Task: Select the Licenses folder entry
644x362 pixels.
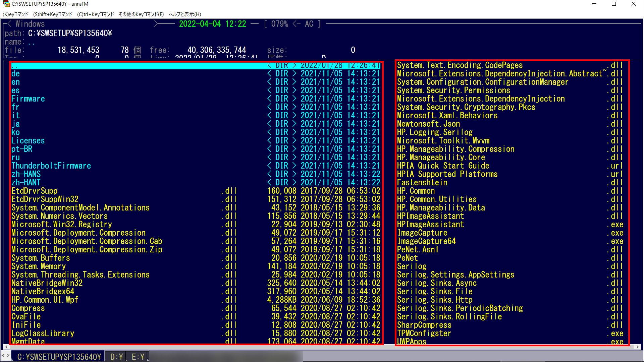Action: (28, 141)
